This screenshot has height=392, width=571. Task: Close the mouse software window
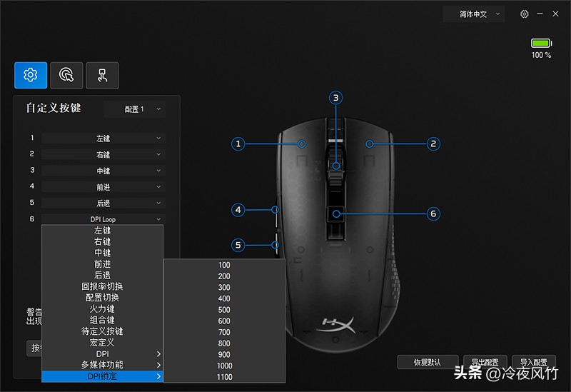coord(555,14)
